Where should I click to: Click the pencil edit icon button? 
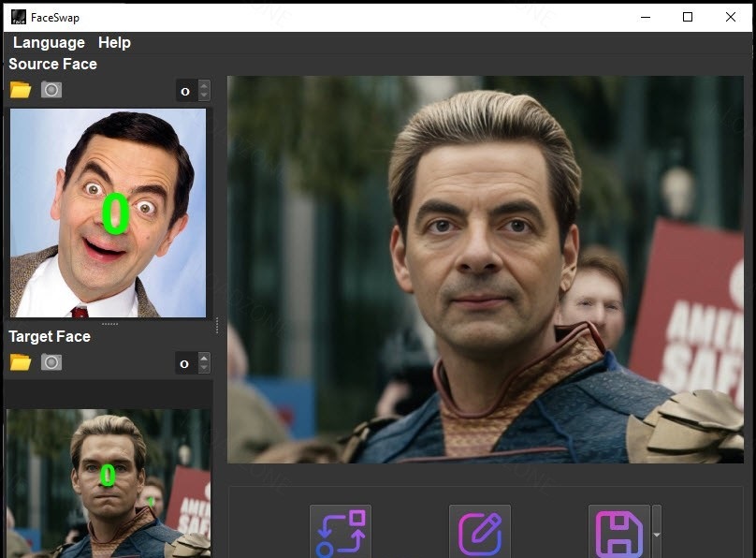tap(479, 532)
